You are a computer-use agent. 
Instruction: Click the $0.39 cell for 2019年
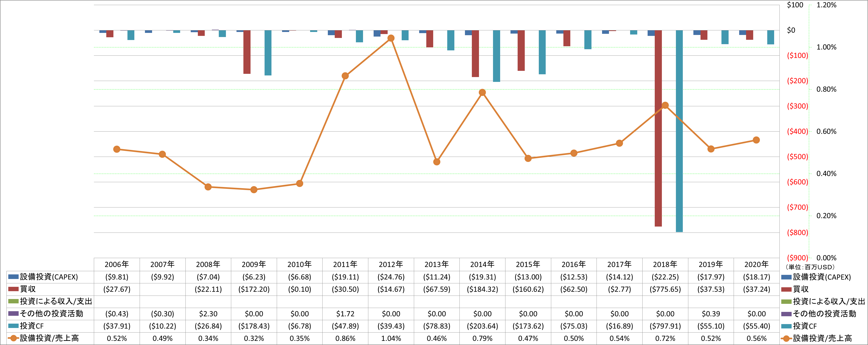click(x=711, y=314)
